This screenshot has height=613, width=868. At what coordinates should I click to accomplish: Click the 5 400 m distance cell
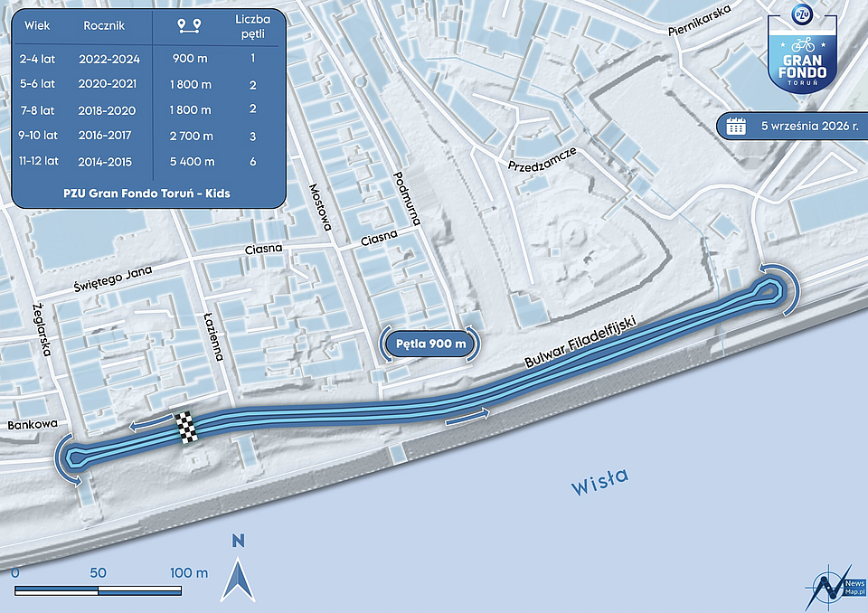point(192,162)
